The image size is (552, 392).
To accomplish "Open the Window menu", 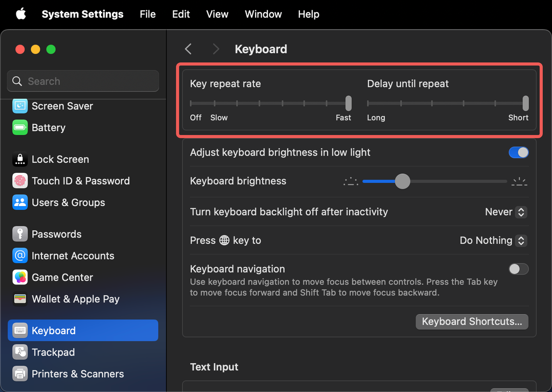I will pyautogui.click(x=263, y=14).
